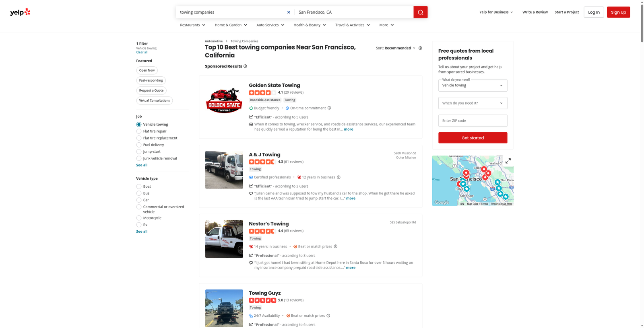Open Travel & Activities dropdown
The height and width of the screenshot is (328, 644).
point(353,25)
